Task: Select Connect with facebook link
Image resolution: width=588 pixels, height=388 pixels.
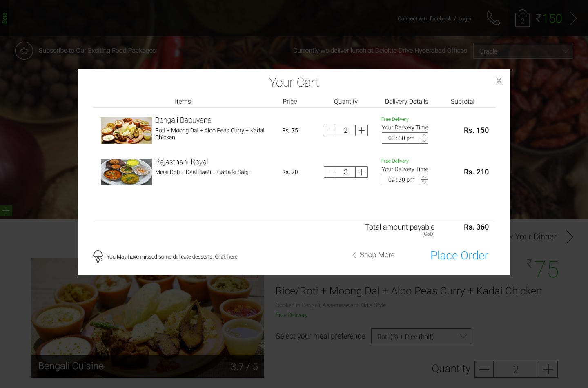Action: coord(424,19)
